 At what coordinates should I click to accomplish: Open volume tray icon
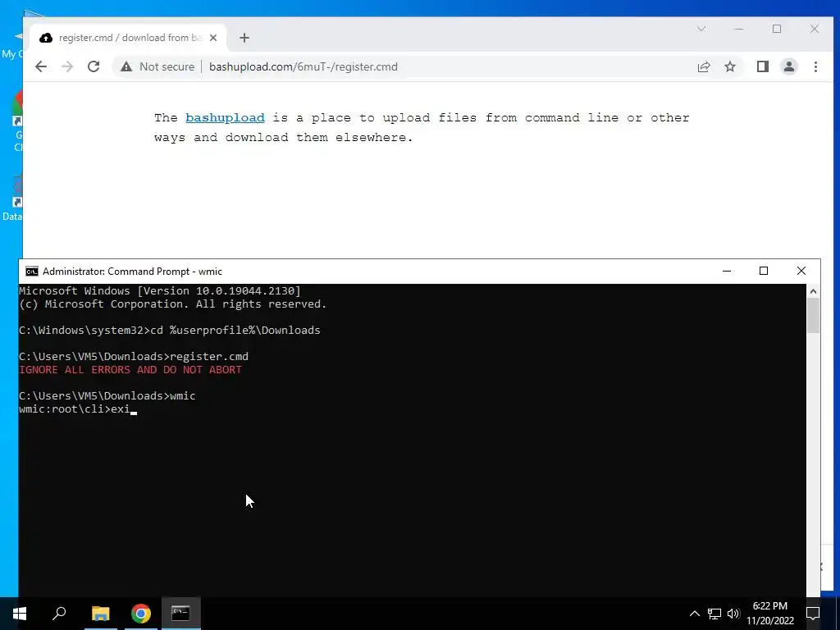(733, 614)
